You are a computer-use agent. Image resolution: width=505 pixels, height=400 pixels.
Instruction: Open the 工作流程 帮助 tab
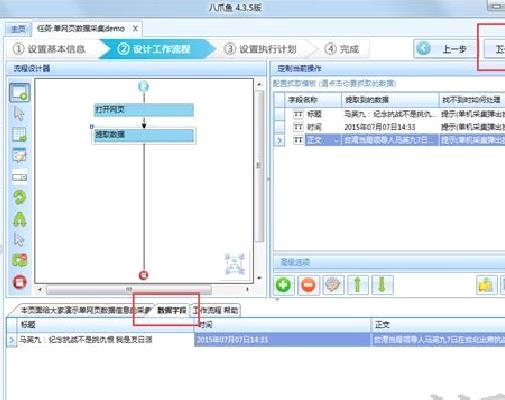(x=216, y=310)
